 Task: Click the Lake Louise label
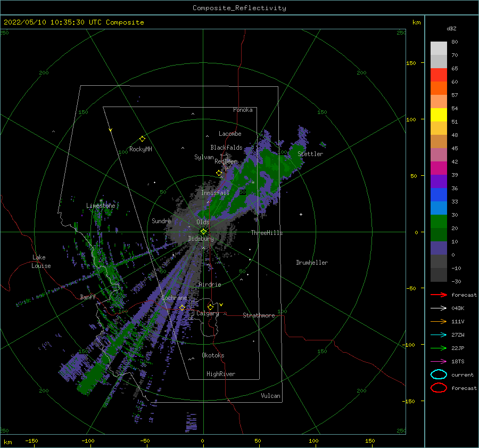tap(41, 262)
